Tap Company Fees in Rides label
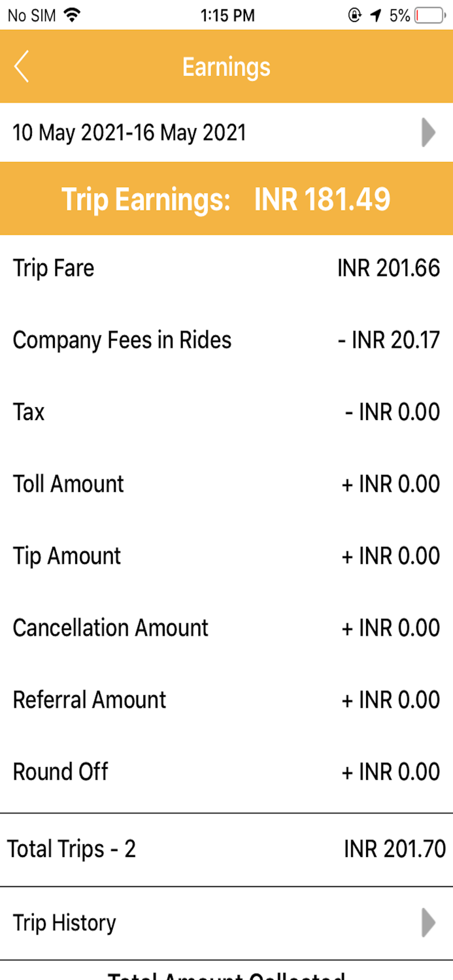Image resolution: width=453 pixels, height=980 pixels. click(x=122, y=340)
